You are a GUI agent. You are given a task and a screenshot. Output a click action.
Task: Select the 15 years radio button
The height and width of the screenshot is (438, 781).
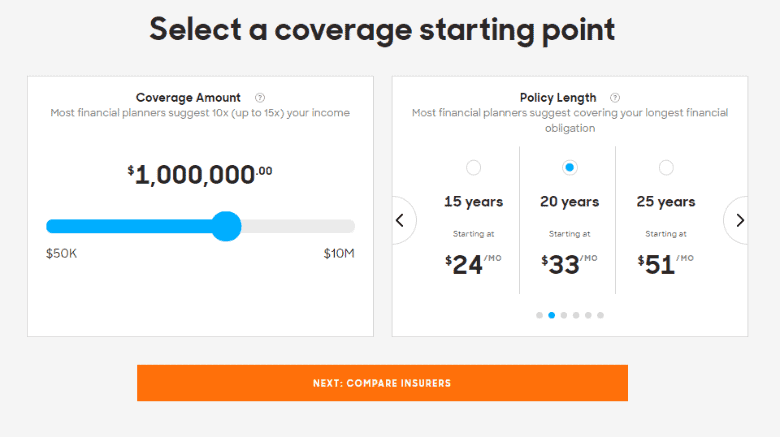tap(474, 167)
